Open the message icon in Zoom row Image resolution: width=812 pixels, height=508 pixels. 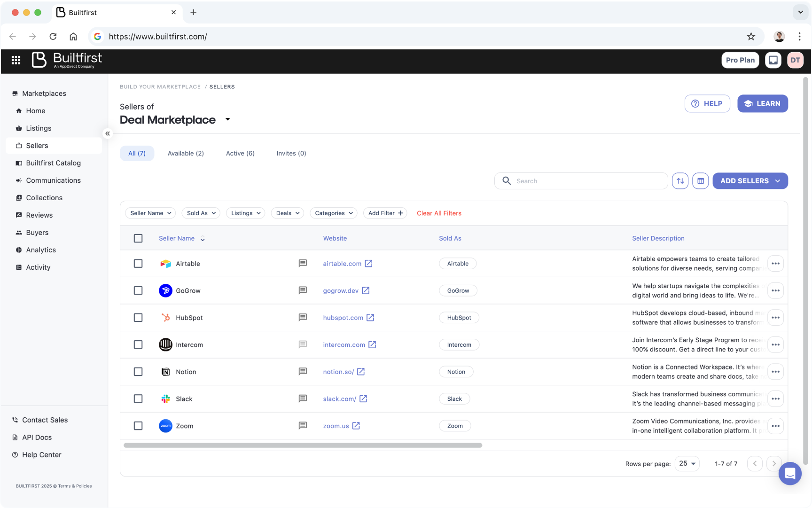click(x=303, y=426)
